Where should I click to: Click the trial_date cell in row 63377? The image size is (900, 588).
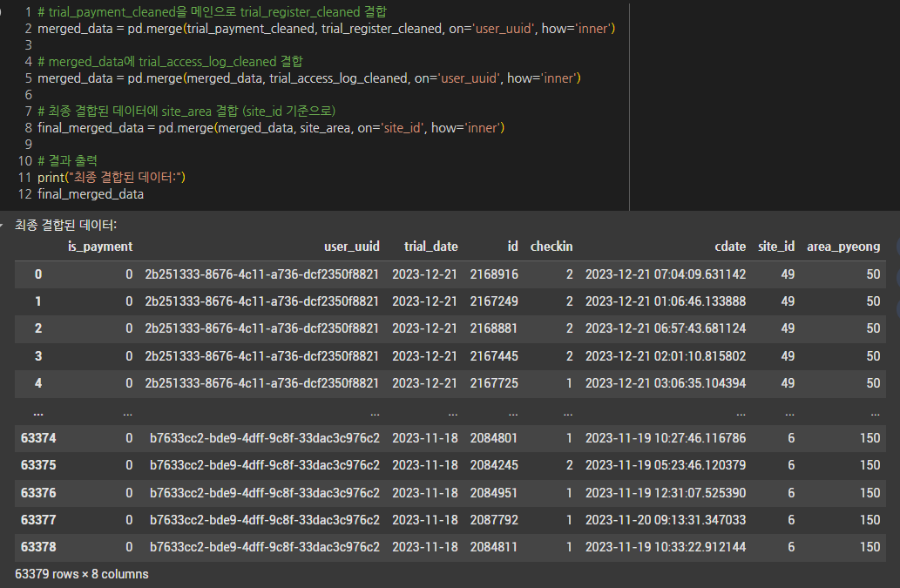[425, 520]
